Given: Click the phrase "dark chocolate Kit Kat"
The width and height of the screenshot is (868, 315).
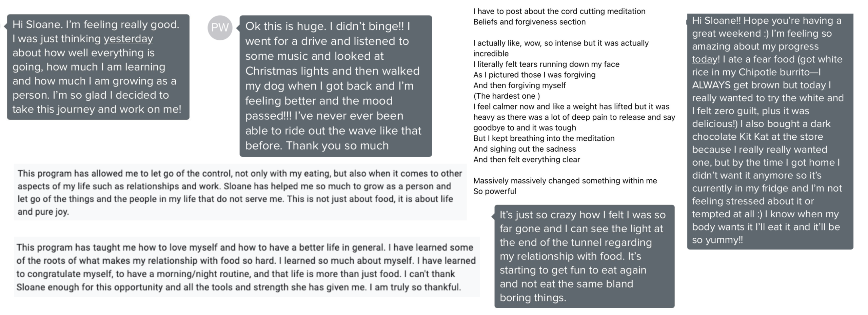Looking at the screenshot, I should click(x=762, y=130).
